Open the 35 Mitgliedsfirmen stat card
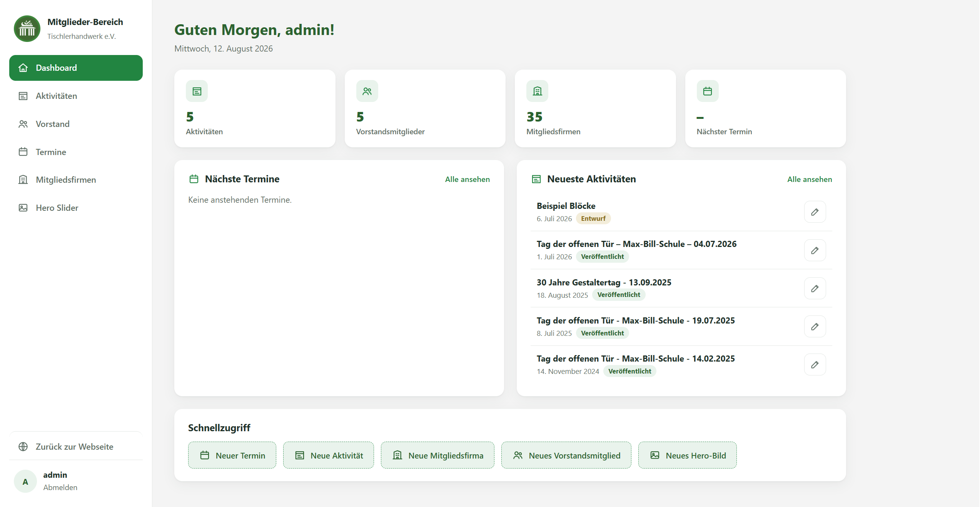Image resolution: width=980 pixels, height=507 pixels. [x=595, y=108]
